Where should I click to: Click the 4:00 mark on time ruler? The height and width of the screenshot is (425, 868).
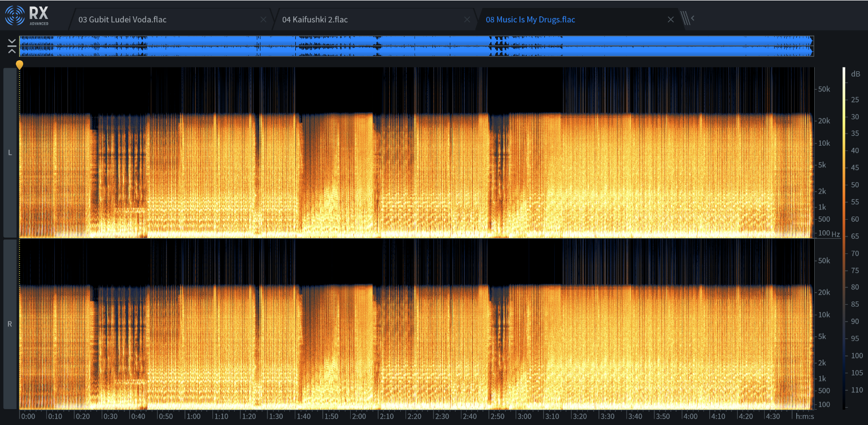[690, 416]
